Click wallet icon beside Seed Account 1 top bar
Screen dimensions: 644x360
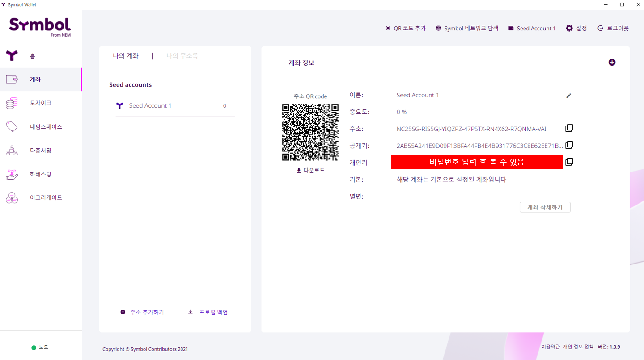tap(511, 28)
